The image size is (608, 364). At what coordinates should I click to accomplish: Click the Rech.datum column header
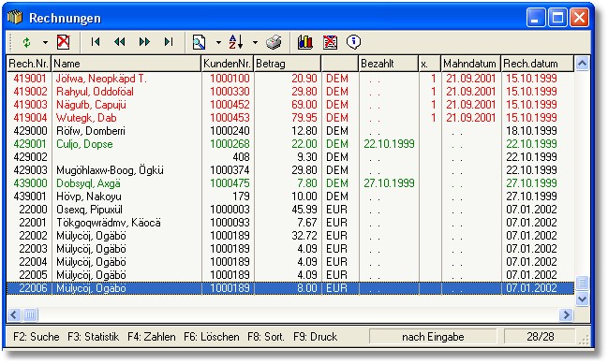pos(537,64)
